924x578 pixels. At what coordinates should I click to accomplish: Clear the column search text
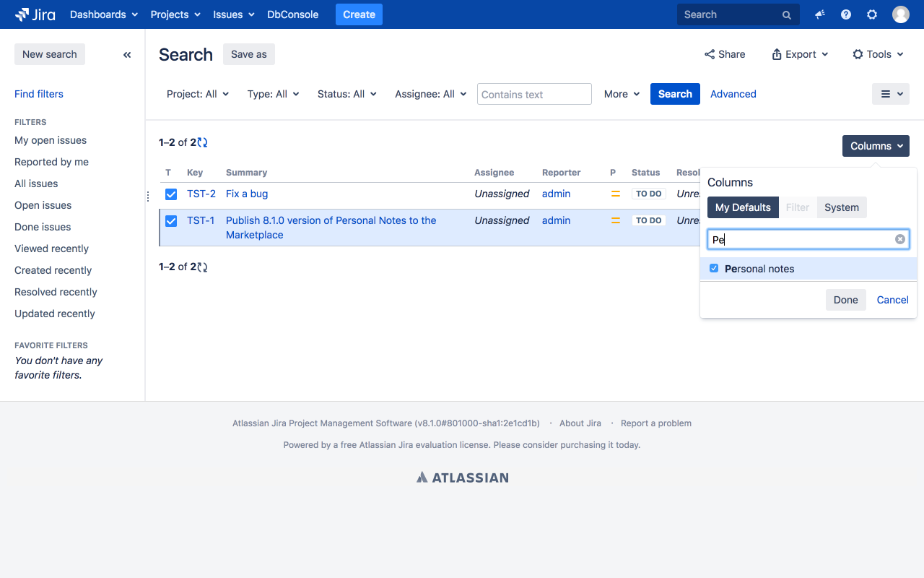[x=900, y=239]
